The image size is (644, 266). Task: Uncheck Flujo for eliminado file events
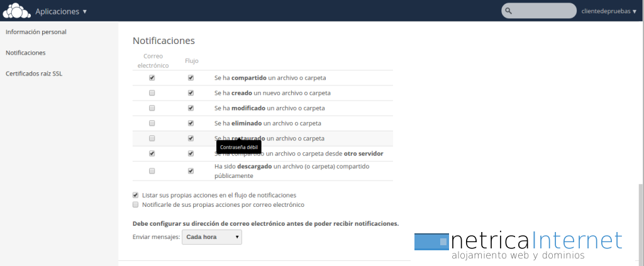(191, 123)
